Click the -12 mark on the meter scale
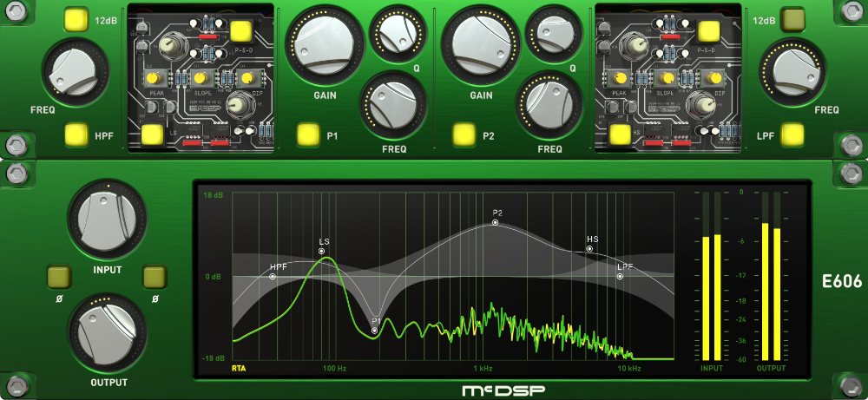 click(741, 276)
